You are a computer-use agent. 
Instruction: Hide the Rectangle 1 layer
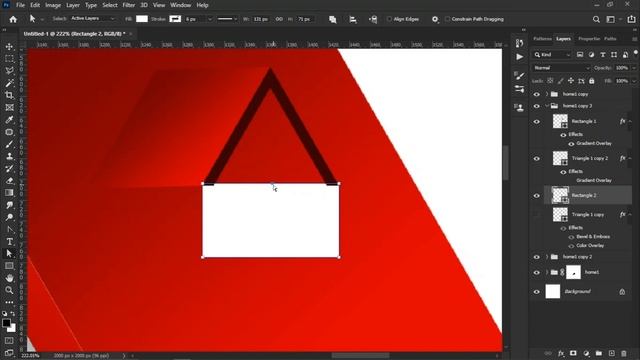click(537, 122)
